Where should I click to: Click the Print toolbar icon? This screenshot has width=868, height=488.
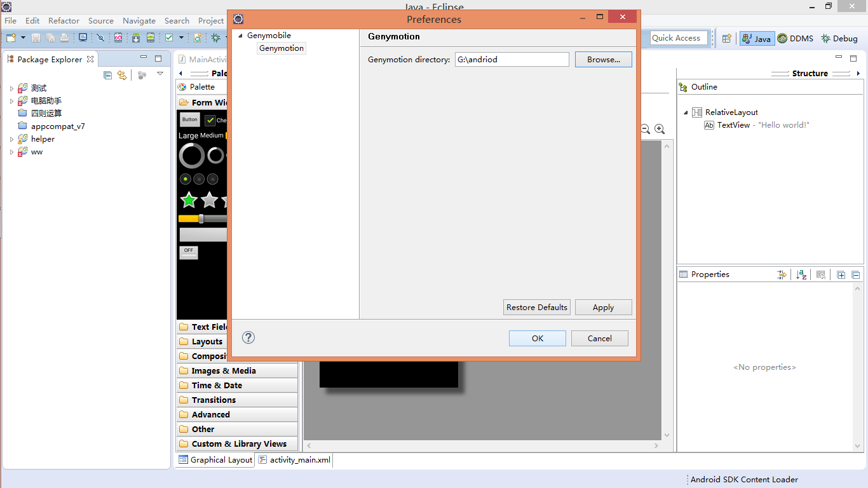(x=64, y=38)
